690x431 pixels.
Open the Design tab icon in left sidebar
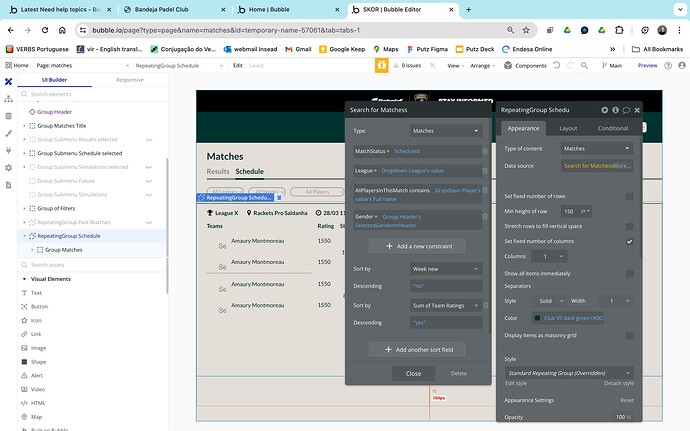coord(8,81)
